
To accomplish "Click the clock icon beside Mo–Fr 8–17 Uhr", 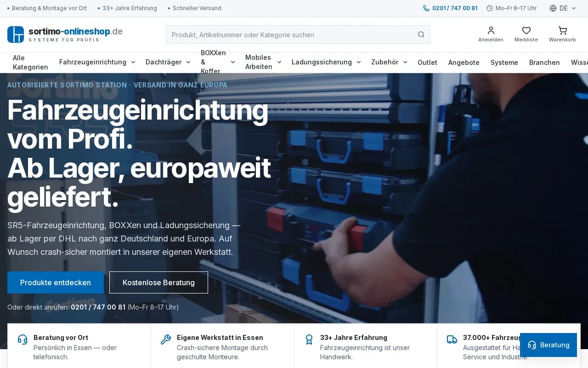I will coord(490,8).
